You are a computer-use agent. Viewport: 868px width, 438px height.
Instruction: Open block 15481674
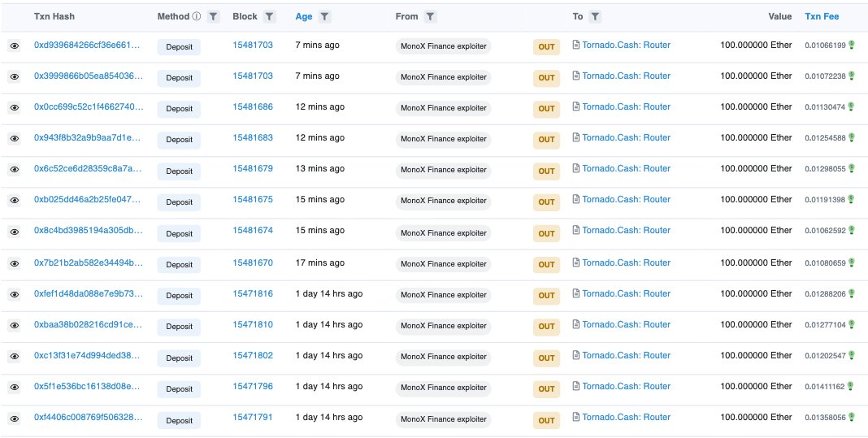tap(253, 230)
